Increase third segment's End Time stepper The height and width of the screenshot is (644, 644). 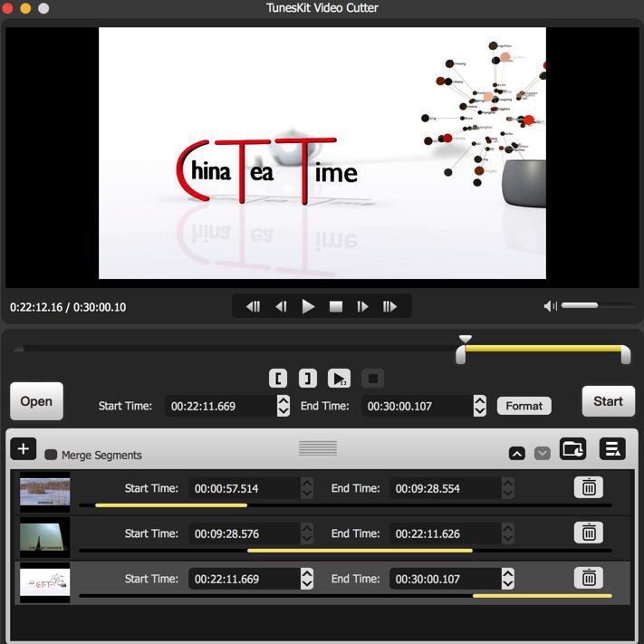[x=508, y=573]
